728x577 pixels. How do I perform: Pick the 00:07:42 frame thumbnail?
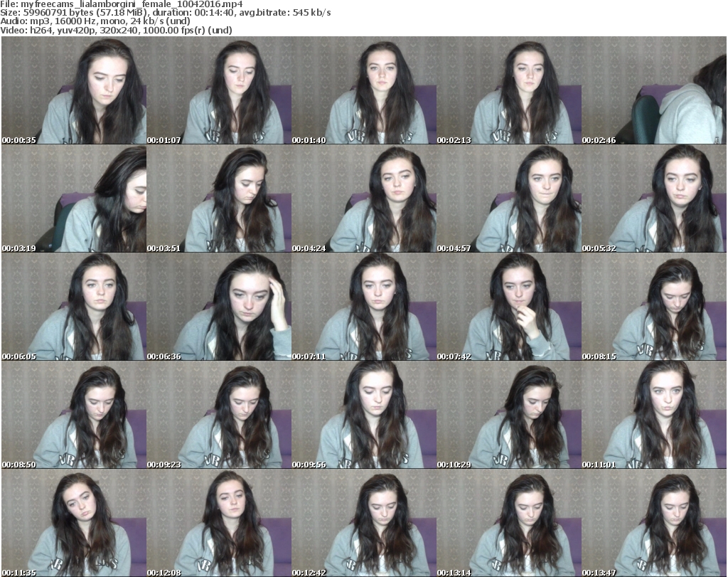pos(509,307)
